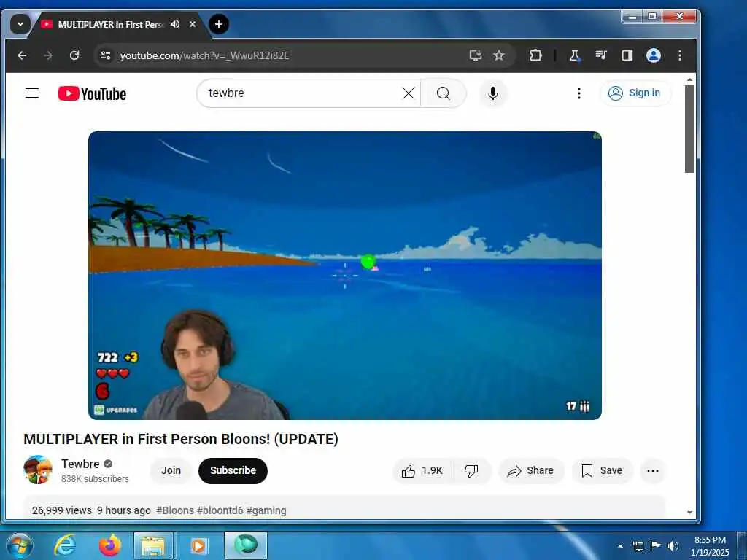
Task: Go back to the previous page
Action: pyautogui.click(x=22, y=55)
